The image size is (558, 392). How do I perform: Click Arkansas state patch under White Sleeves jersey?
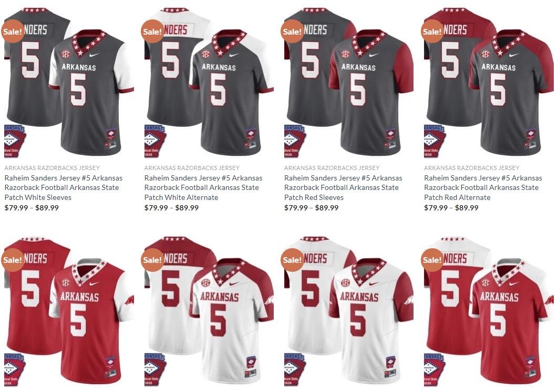[x=15, y=141]
